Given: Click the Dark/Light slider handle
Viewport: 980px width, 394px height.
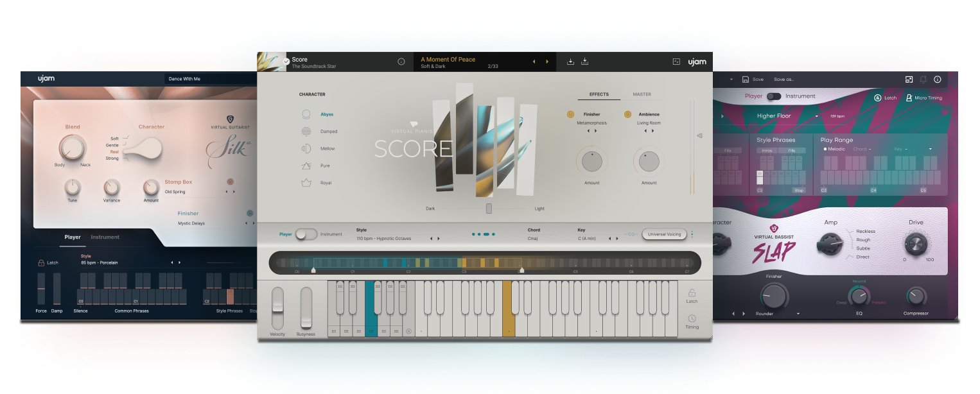Looking at the screenshot, I should tap(489, 209).
